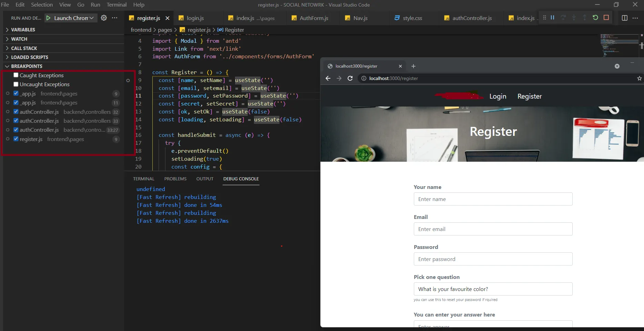Disable authController.js 33:27 breakpoint
This screenshot has height=331, width=644.
[x=16, y=130]
